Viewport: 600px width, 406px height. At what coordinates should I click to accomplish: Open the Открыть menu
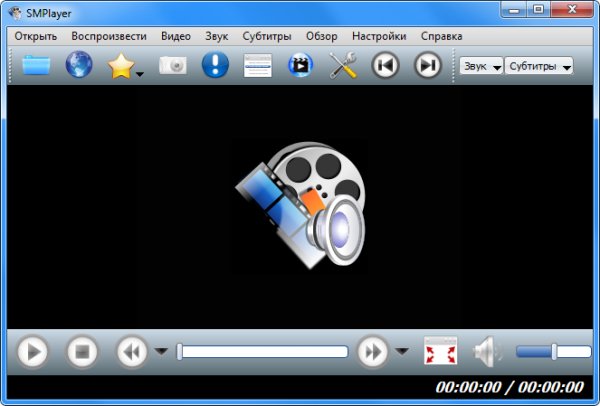36,36
